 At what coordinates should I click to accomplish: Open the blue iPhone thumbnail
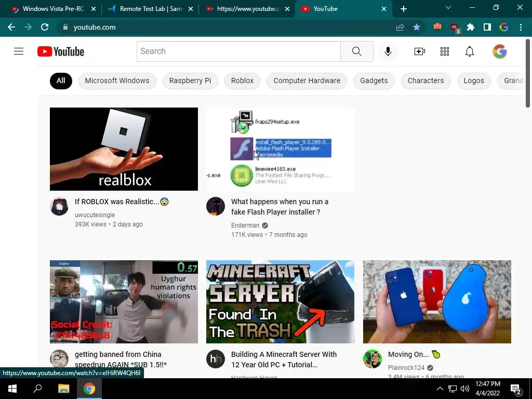pos(437,302)
